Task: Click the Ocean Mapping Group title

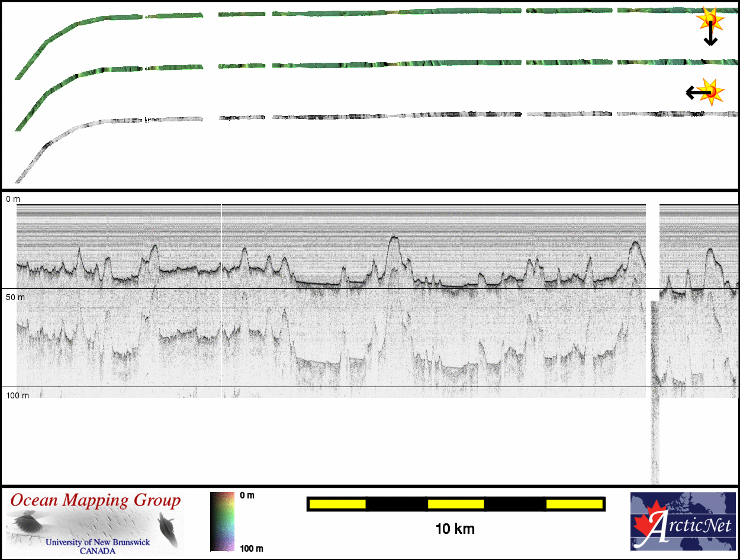Action: 95,501
